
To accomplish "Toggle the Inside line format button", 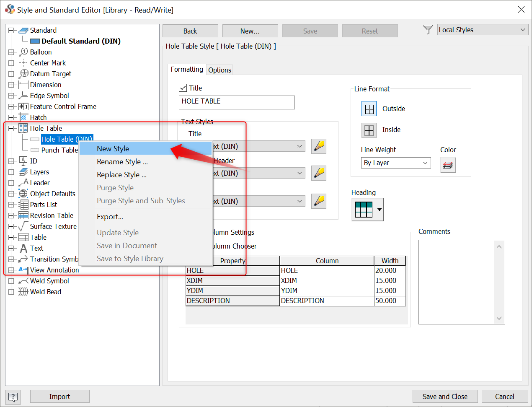I will pyautogui.click(x=369, y=130).
